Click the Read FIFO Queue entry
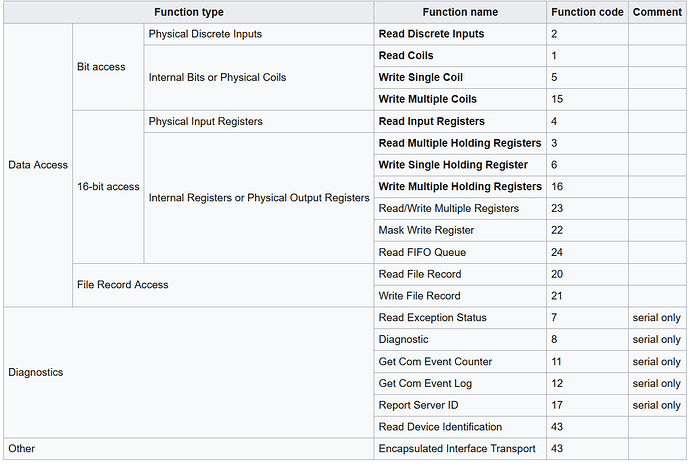Viewport: 690px width, 465px height. pos(460,252)
